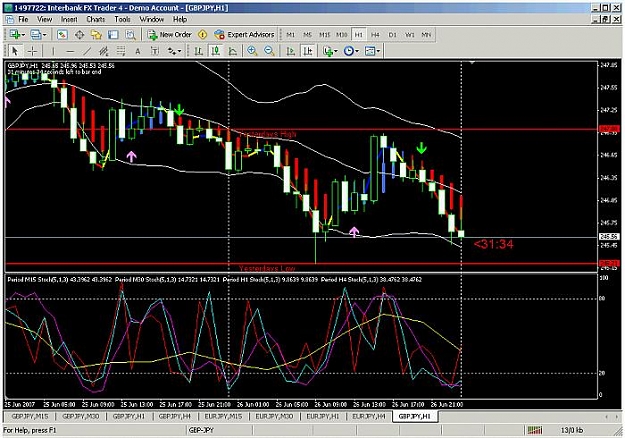625x438 pixels.
Task: Switch timeframe to M1
Action: 291,35
